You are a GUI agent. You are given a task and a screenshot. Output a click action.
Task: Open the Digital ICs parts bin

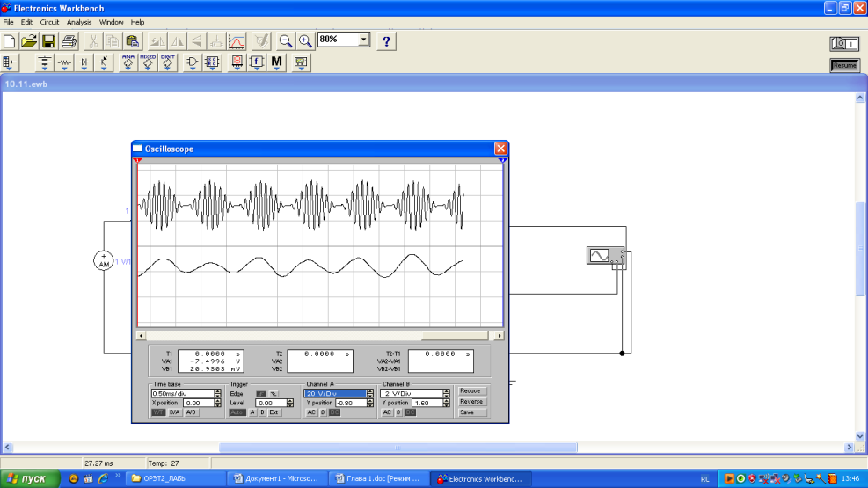(168, 62)
